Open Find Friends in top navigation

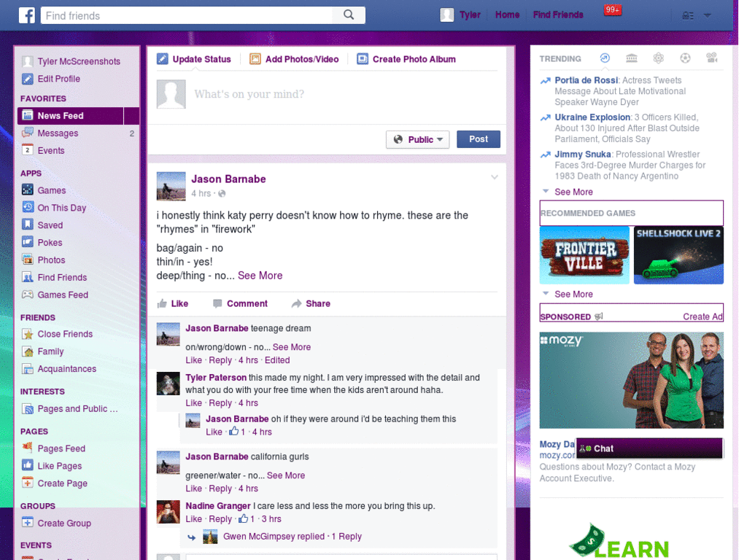pos(558,15)
